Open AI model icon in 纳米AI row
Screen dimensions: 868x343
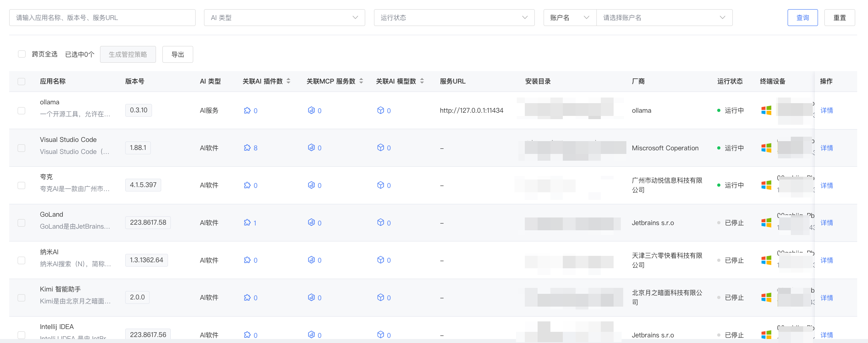click(x=380, y=260)
